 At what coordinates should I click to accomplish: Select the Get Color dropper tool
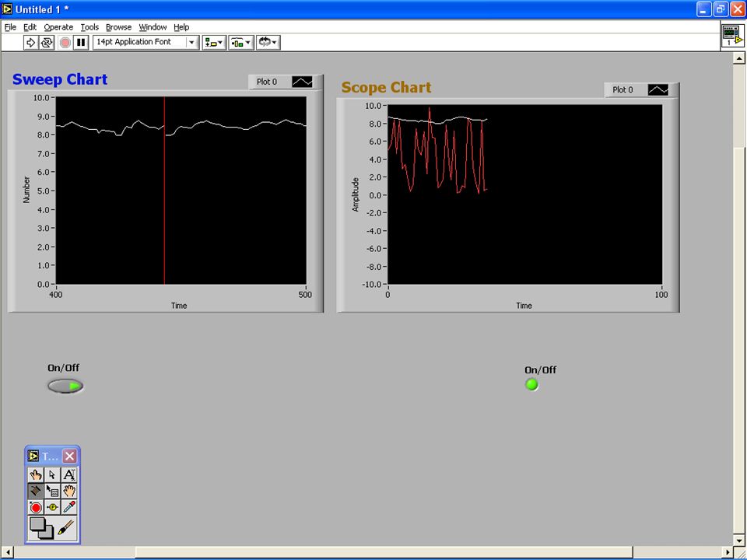point(69,507)
